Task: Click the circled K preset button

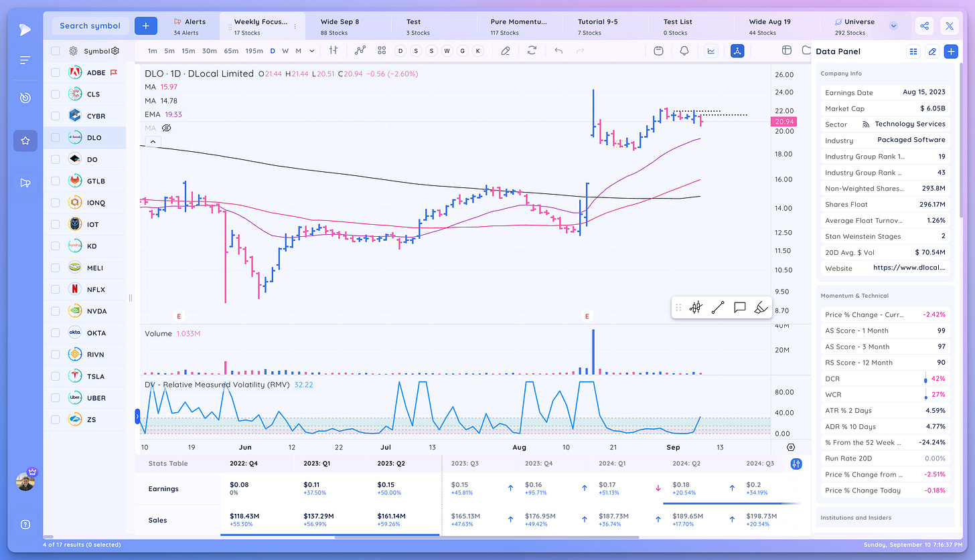Action: [477, 51]
